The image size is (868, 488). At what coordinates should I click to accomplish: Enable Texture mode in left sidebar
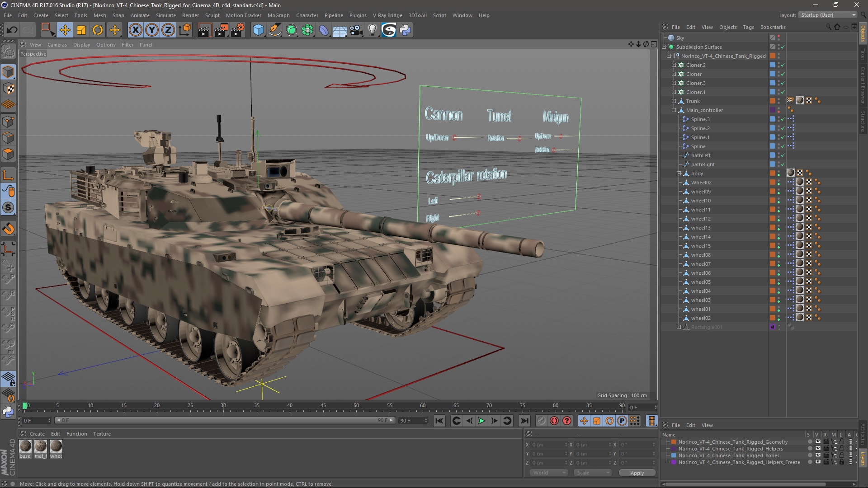[x=8, y=89]
